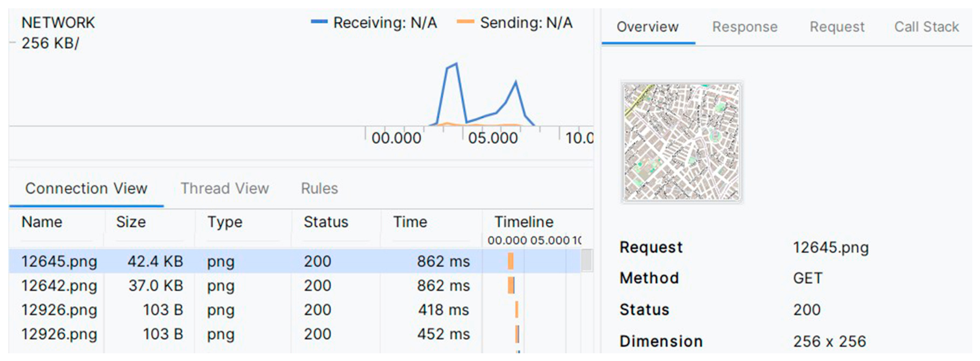Open the Rules tab
Screen dimensions: 980x361
tap(319, 189)
